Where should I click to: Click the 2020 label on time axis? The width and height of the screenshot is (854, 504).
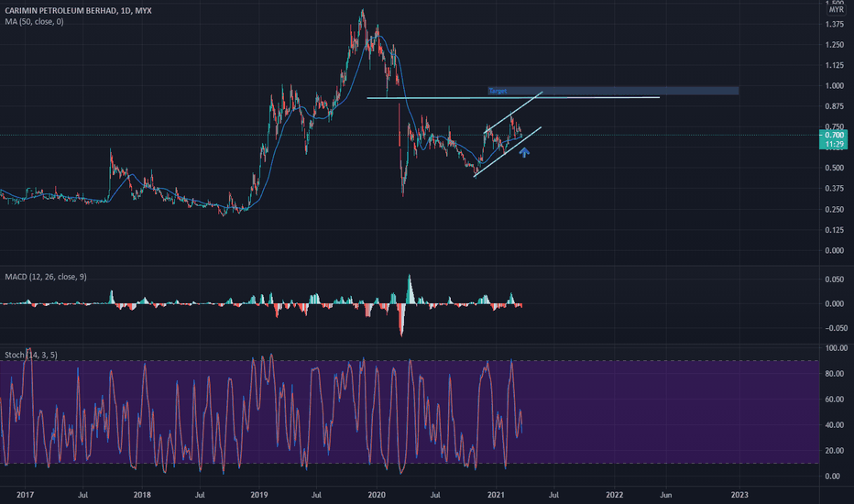pos(377,495)
